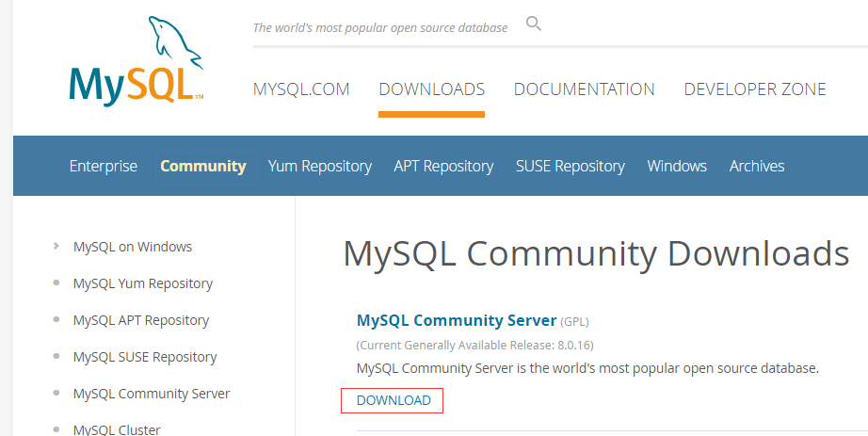The image size is (868, 436).
Task: Switch to the Community tab
Action: point(203,166)
